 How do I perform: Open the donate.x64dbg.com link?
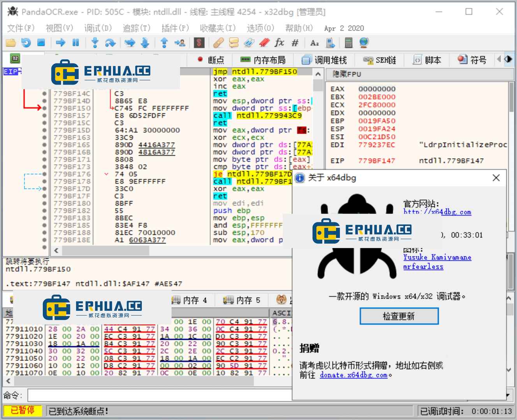[353, 375]
